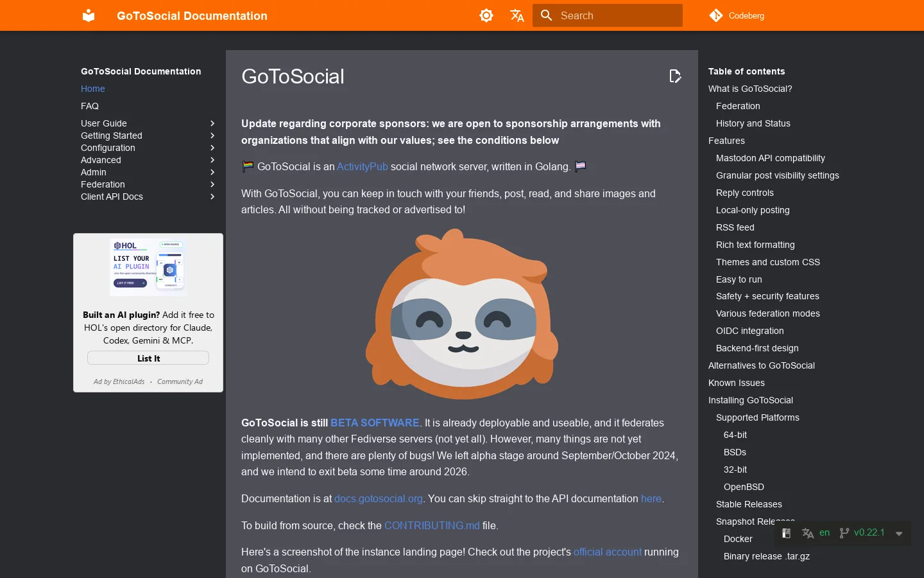Expand the Admin section chevron
Image resolution: width=924 pixels, height=578 pixels.
[x=212, y=172]
